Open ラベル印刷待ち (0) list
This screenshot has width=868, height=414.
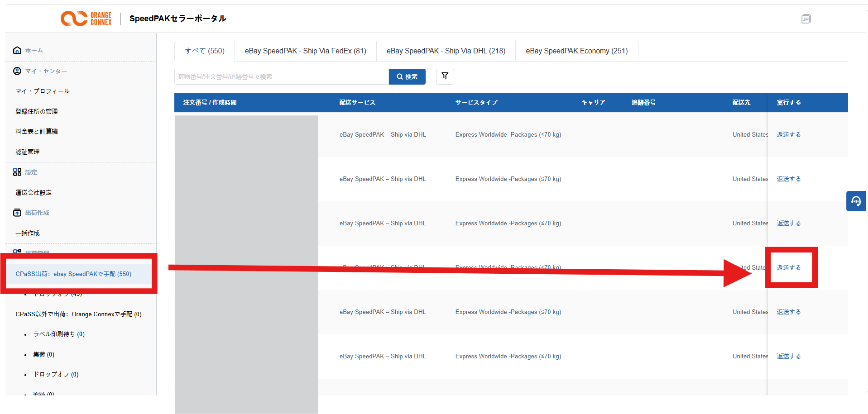[59, 334]
